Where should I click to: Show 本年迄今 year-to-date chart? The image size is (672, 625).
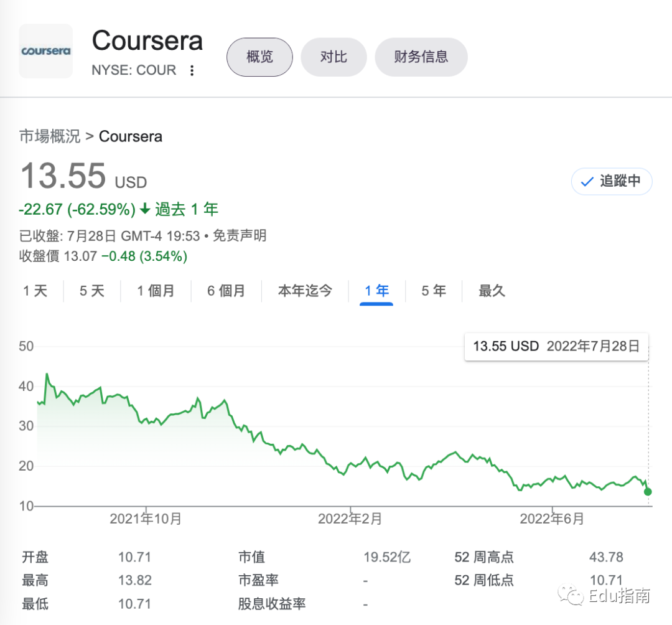tap(305, 291)
